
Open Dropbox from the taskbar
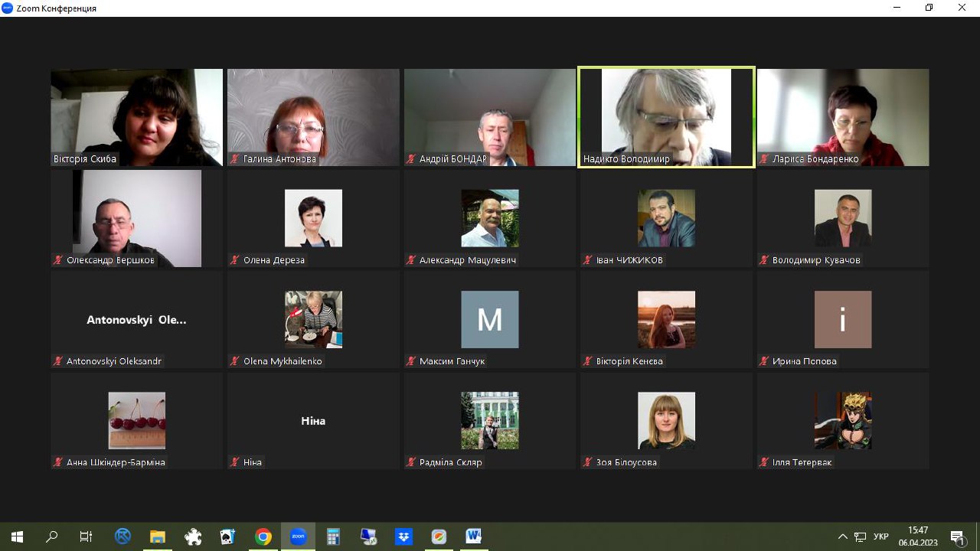[403, 536]
